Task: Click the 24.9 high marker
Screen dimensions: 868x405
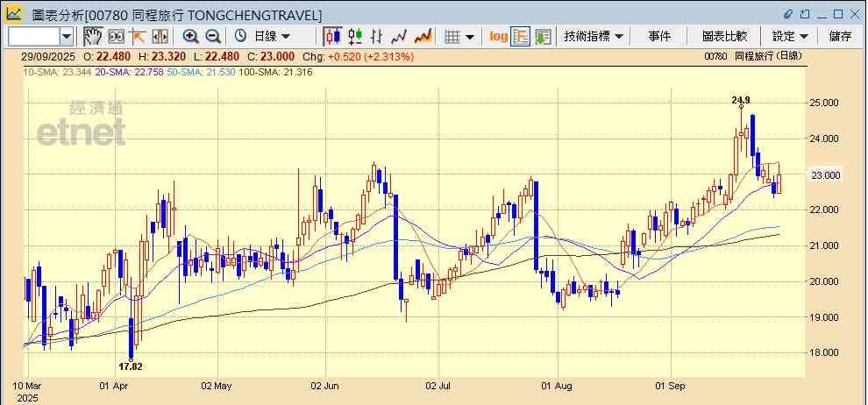Action: [741, 100]
